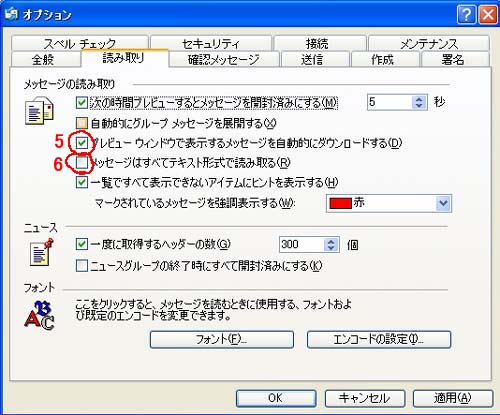Check auto-expand grouped messages option
The width and height of the screenshot is (500, 415).
pyautogui.click(x=82, y=123)
